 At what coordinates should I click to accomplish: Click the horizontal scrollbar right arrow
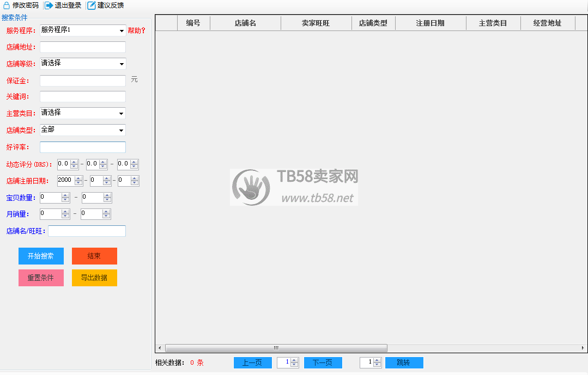(583, 348)
